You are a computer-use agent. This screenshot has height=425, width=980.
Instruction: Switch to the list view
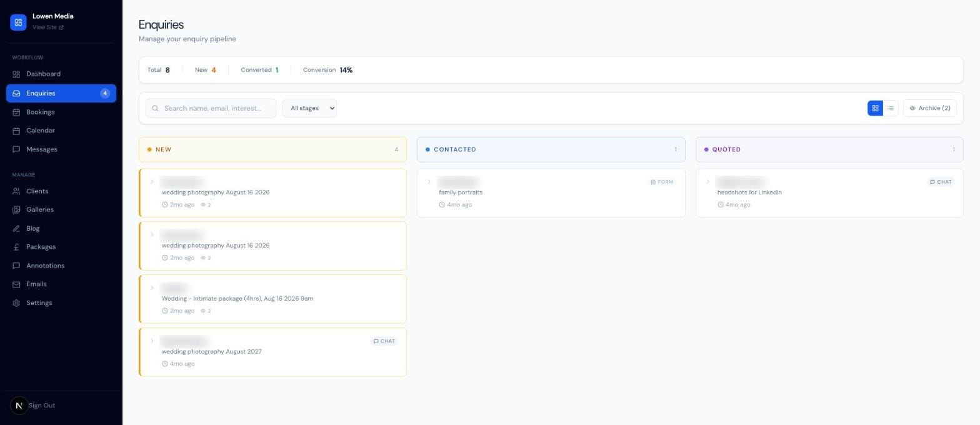tap(891, 108)
